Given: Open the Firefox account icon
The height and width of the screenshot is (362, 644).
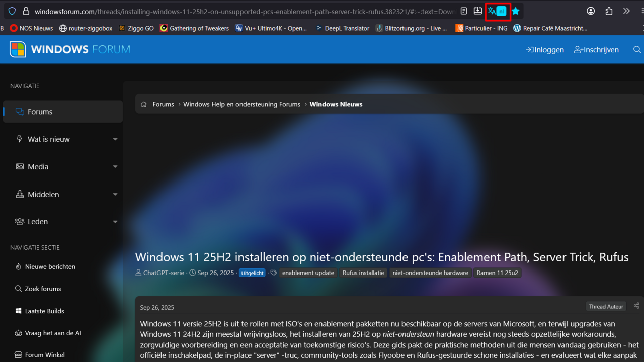Looking at the screenshot, I should (x=590, y=11).
